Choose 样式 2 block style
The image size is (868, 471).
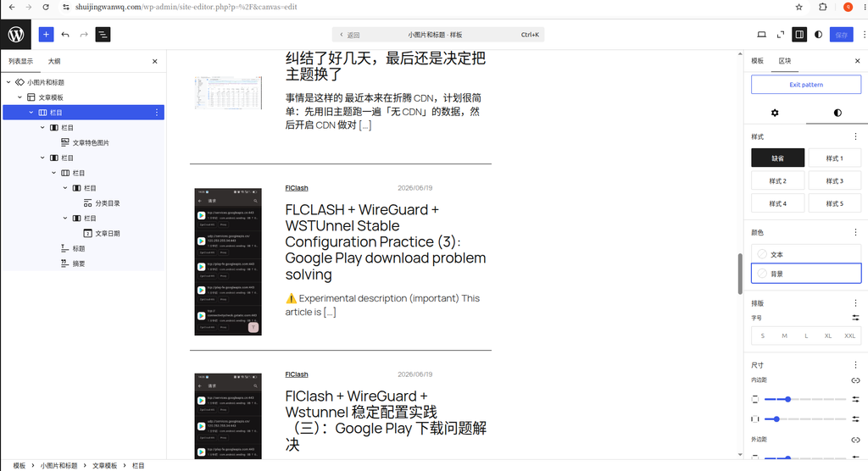pos(778,180)
